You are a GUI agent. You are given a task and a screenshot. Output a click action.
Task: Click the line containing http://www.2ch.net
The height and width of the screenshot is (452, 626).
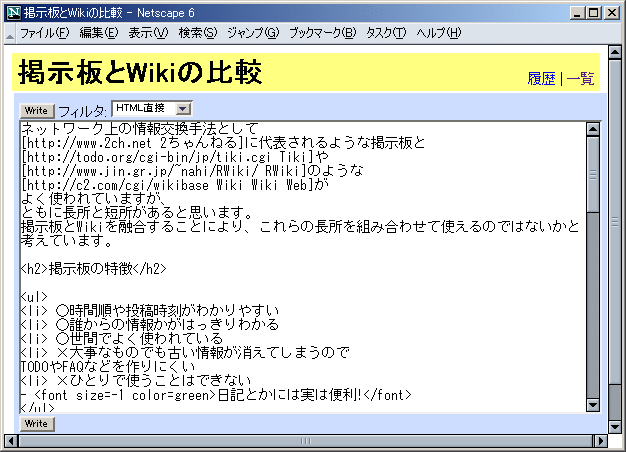point(223,143)
